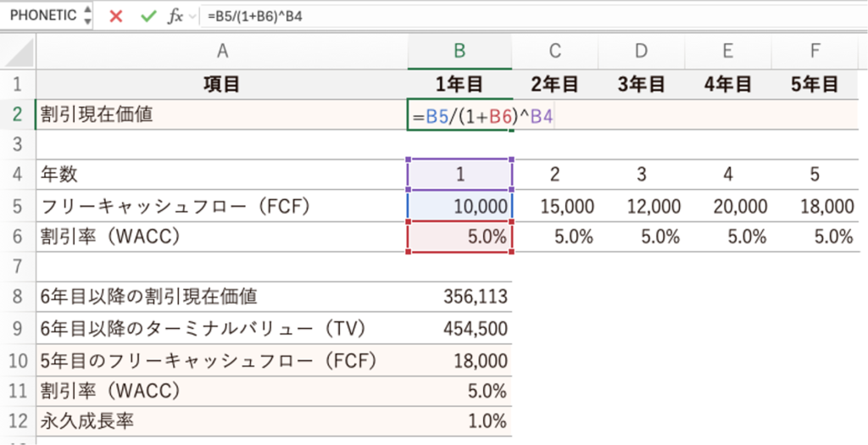
Task: Select column B header
Action: point(459,52)
